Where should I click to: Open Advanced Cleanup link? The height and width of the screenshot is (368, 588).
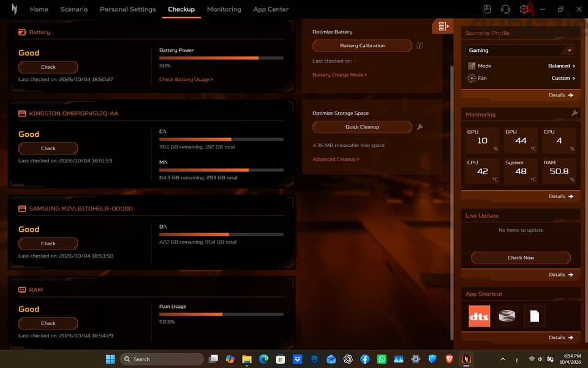pyautogui.click(x=336, y=159)
